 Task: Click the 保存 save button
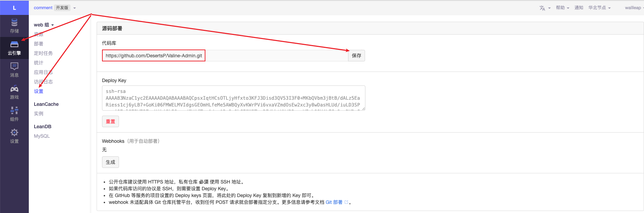[356, 56]
